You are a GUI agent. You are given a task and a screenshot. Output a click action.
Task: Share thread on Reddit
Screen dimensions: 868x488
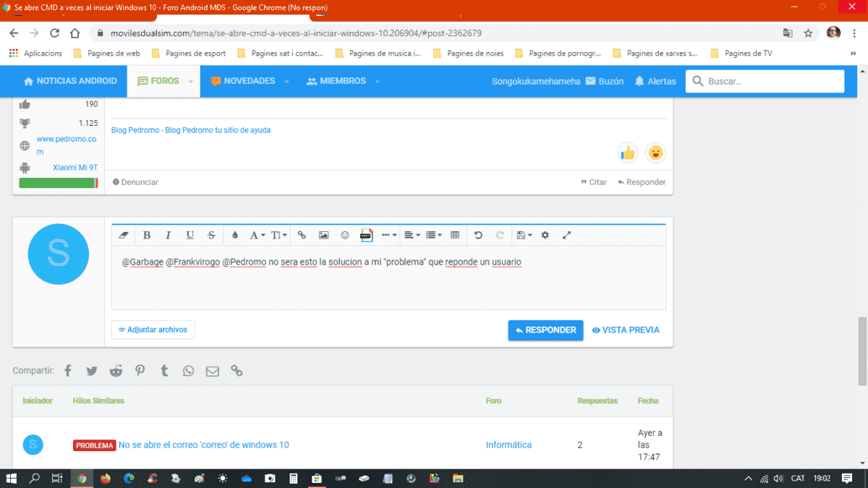(116, 371)
